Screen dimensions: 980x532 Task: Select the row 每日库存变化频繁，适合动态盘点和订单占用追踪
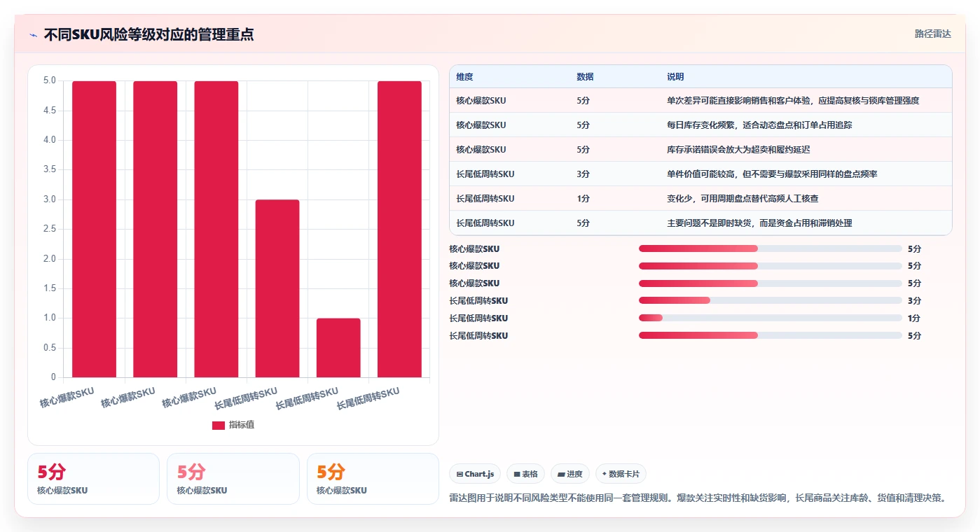pyautogui.click(x=701, y=125)
